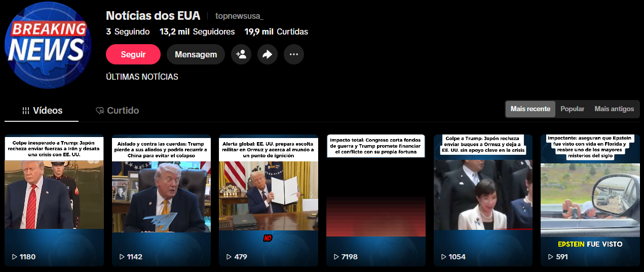Open video 'Alerta global: EE. UU. prepara escolta'
The image size is (644, 272).
tap(269, 200)
